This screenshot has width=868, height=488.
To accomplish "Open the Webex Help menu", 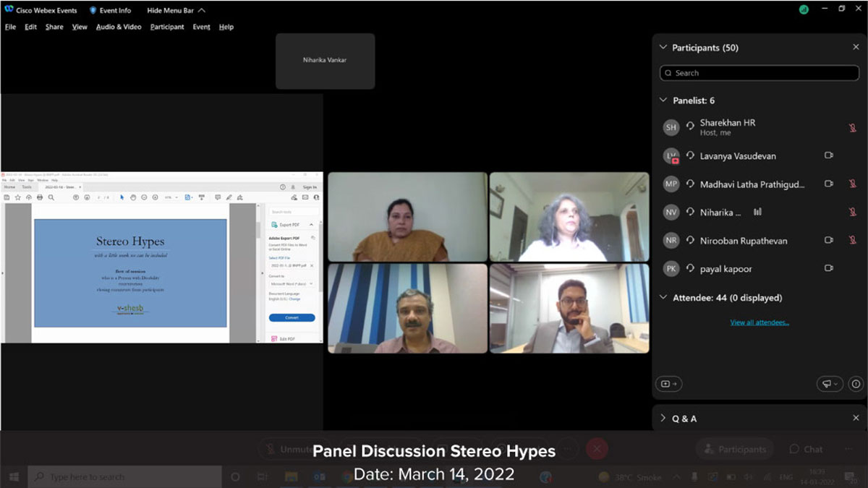I will (226, 27).
